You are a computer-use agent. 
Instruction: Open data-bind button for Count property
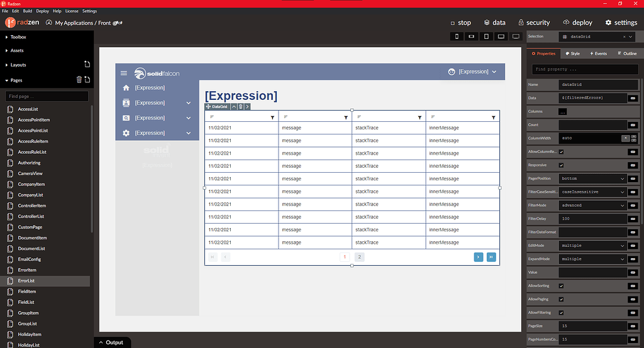pos(633,125)
